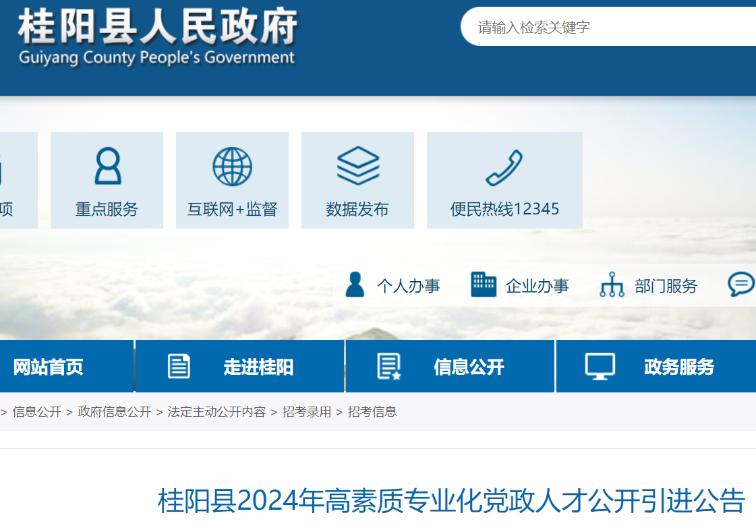Open the 互联网+监督 label link
Image resolution: width=756 pixels, height=532 pixels.
233,209
